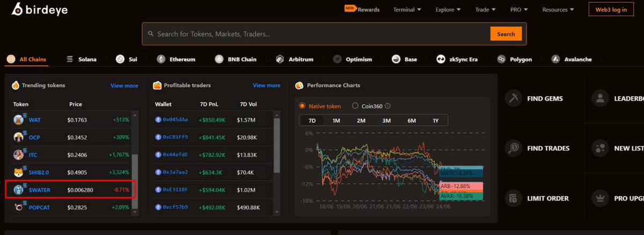Viewport: 644px width, 235px height.
Task: Click the orange Search button
Action: point(506,34)
